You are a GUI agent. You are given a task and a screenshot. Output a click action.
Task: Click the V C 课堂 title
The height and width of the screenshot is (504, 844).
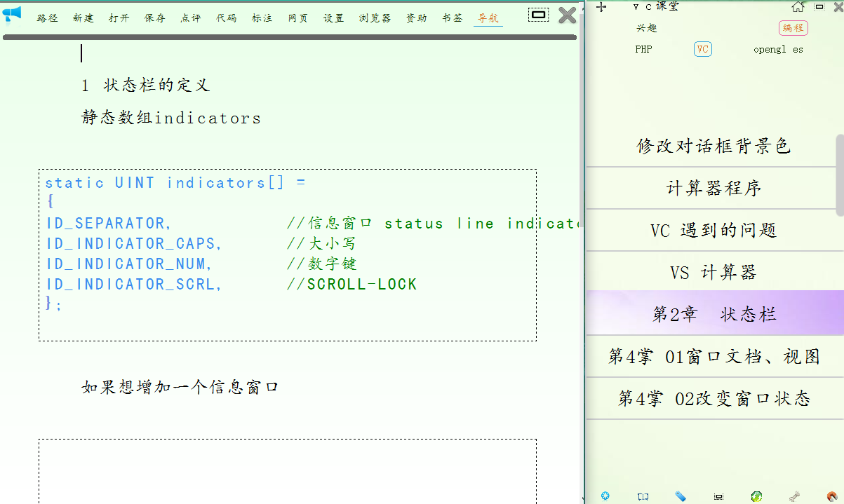[656, 6]
